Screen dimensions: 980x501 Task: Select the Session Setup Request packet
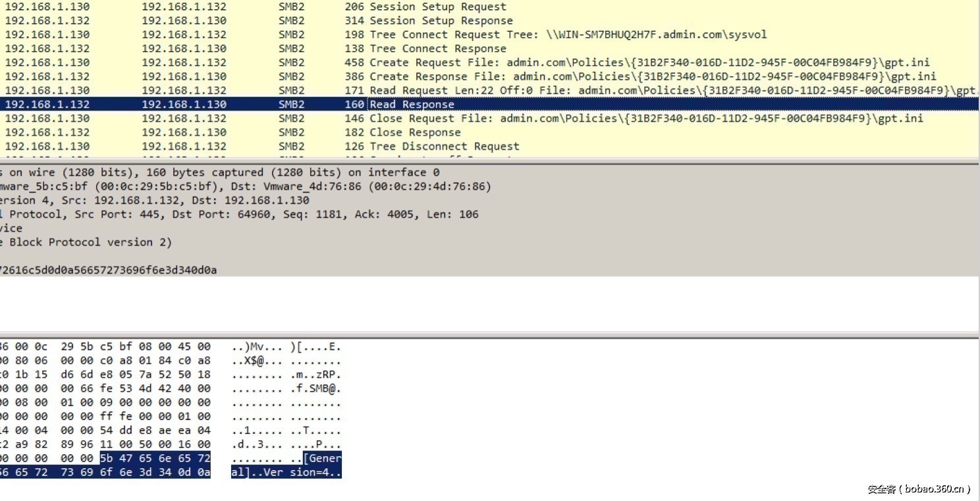[x=438, y=7]
